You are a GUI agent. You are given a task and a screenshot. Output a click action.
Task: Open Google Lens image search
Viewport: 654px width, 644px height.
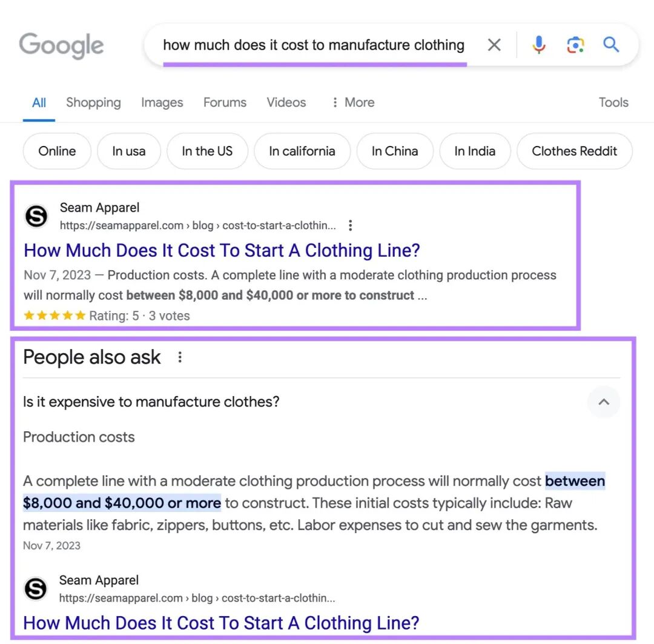click(575, 45)
